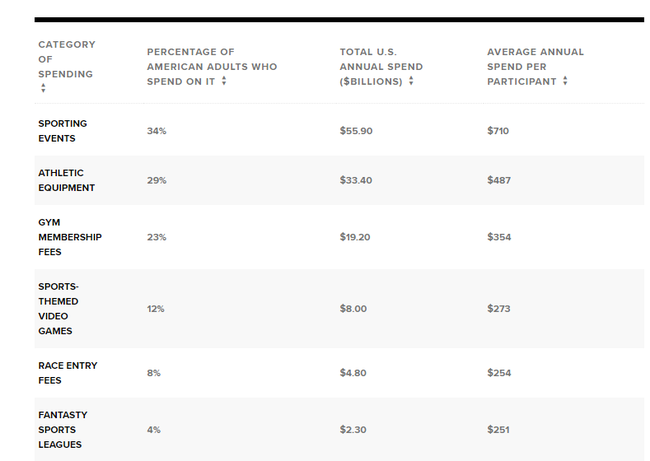Click the $55.90 total spend cell
Viewport: 650px width, 461px height.
tap(356, 131)
